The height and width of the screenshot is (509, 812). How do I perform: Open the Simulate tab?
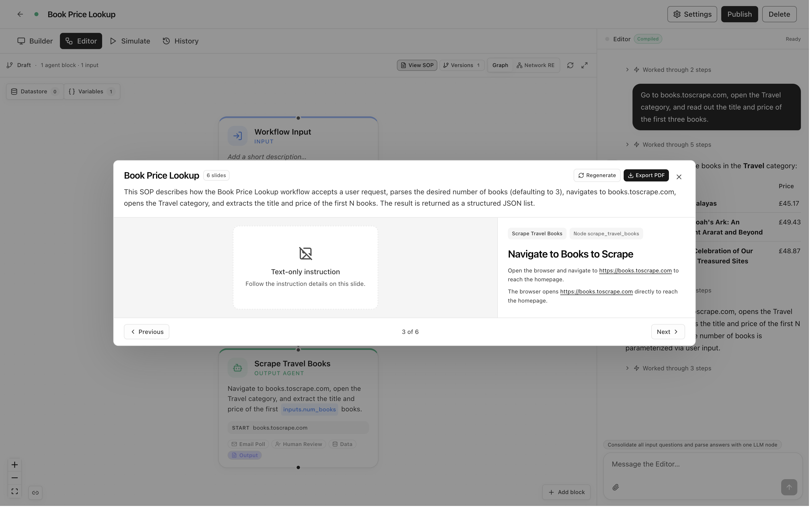point(130,41)
